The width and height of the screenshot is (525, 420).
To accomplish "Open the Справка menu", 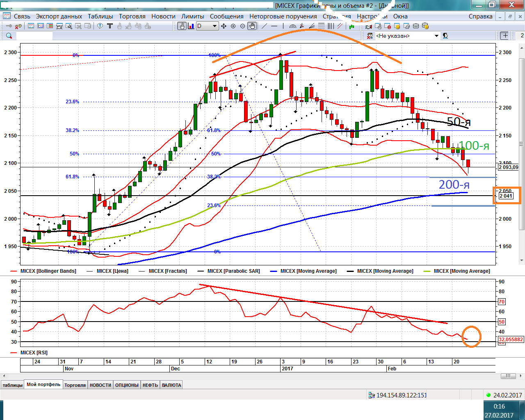I will coord(481,16).
